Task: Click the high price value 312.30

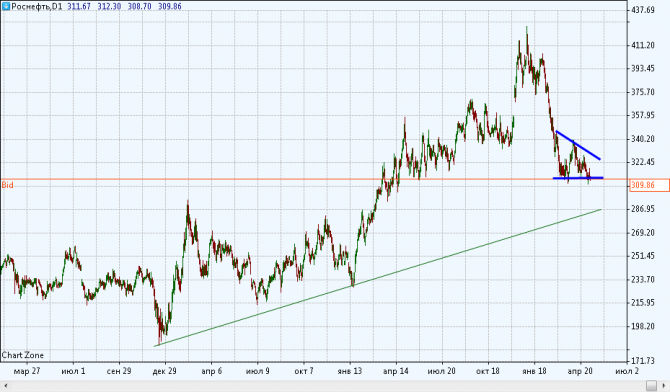Action: (x=109, y=6)
